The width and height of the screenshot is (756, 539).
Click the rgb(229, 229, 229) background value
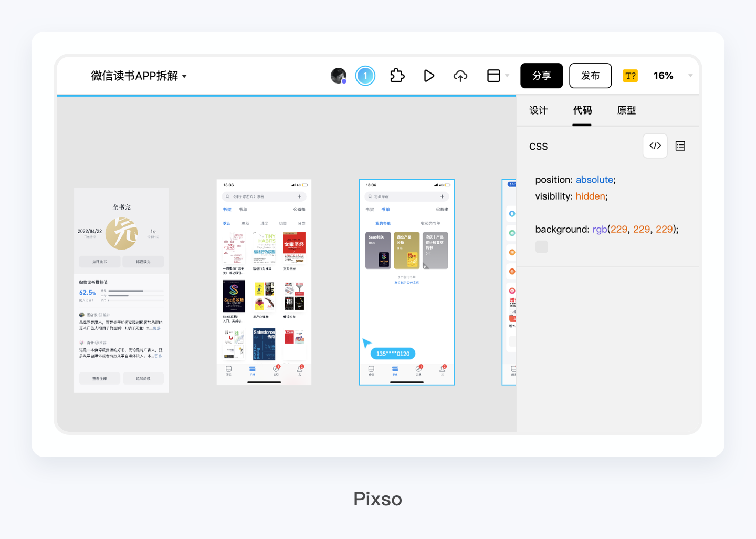point(634,229)
